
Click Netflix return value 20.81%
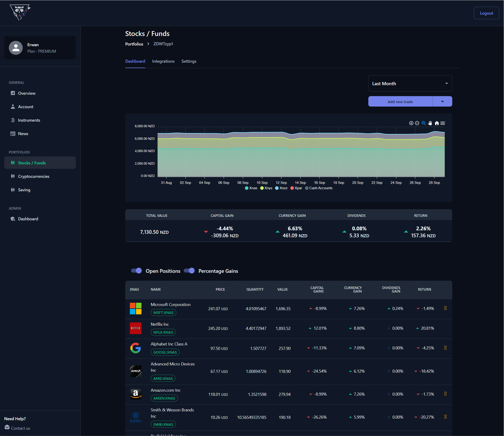coord(427,328)
